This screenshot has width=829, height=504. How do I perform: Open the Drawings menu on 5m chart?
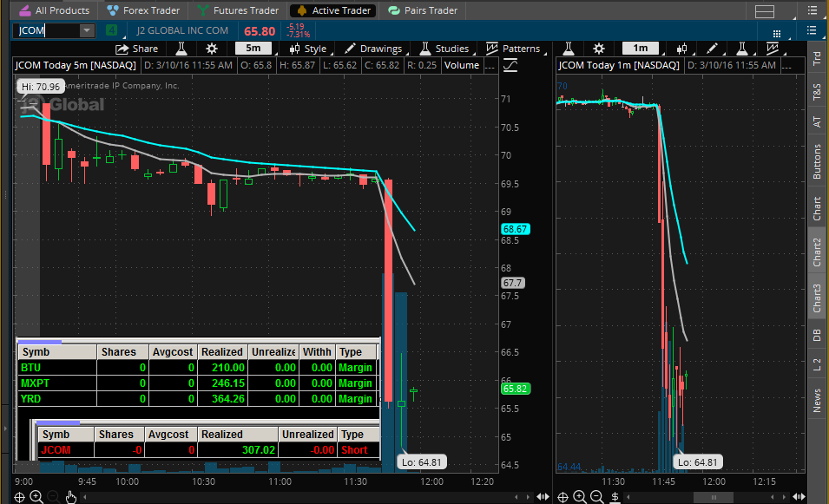pos(373,49)
